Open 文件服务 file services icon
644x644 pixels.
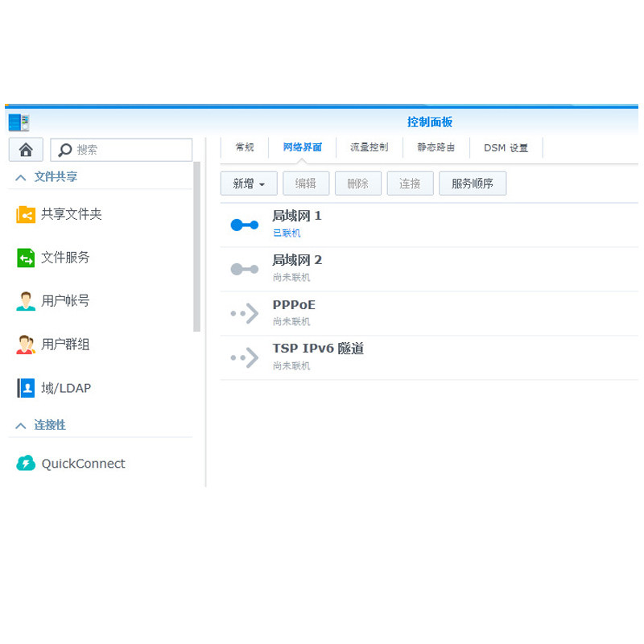pos(26,258)
